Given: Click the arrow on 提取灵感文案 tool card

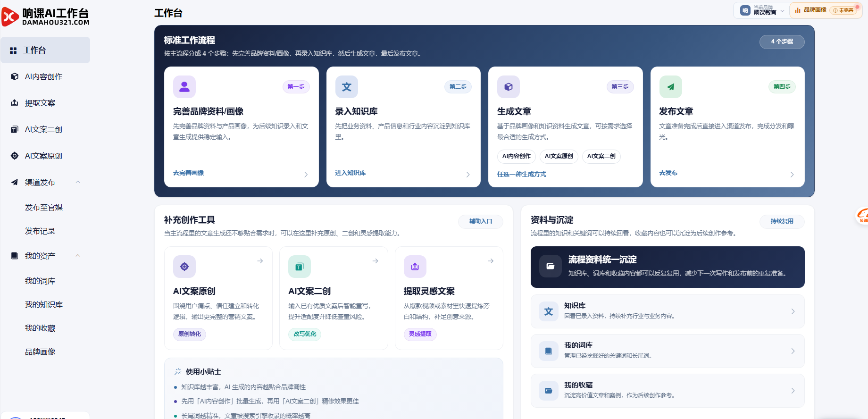Looking at the screenshot, I should 491,261.
